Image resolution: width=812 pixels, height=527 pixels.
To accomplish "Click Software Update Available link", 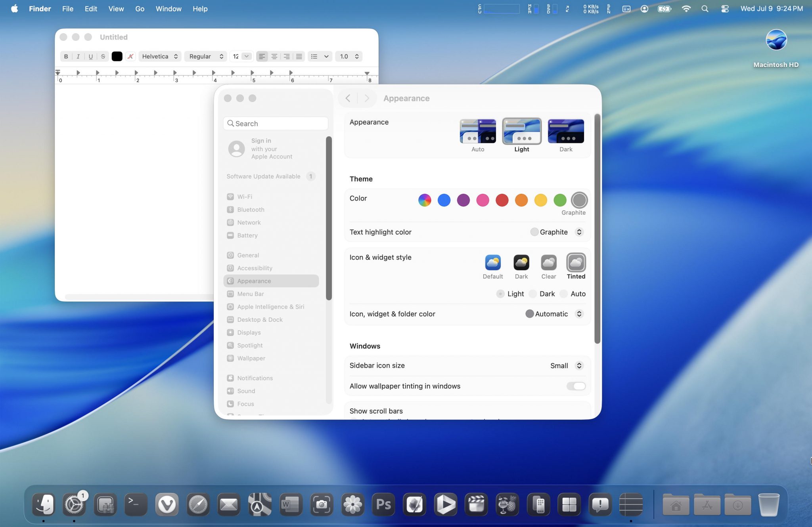I will coord(263,176).
